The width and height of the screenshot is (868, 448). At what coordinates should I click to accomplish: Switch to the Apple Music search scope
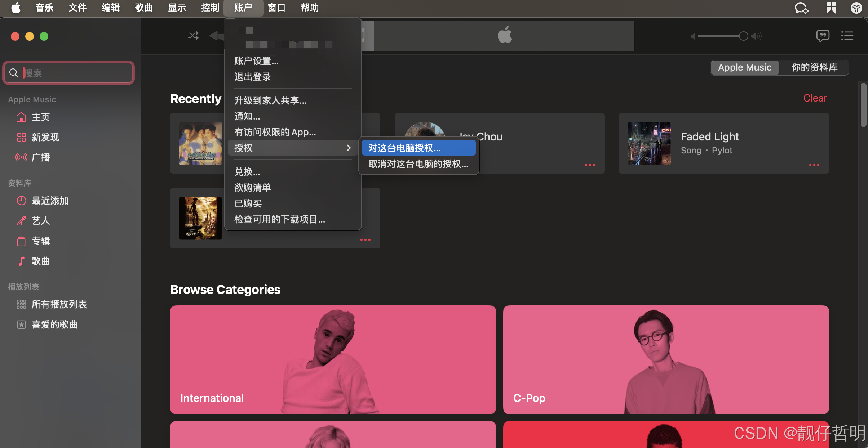click(x=745, y=67)
